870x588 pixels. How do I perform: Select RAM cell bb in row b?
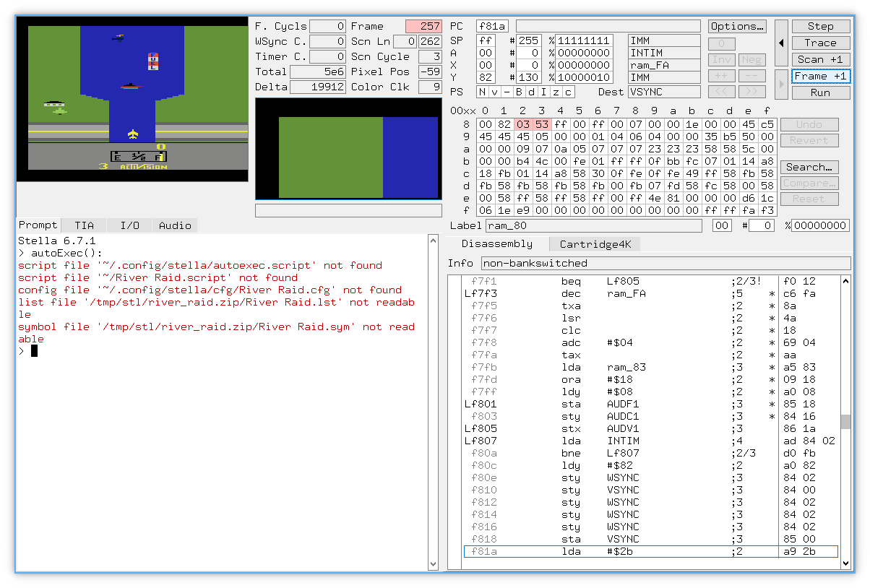tap(673, 161)
